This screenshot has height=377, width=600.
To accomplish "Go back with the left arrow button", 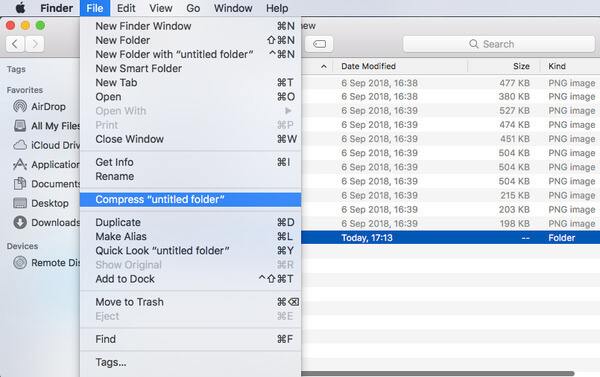I will [15, 44].
